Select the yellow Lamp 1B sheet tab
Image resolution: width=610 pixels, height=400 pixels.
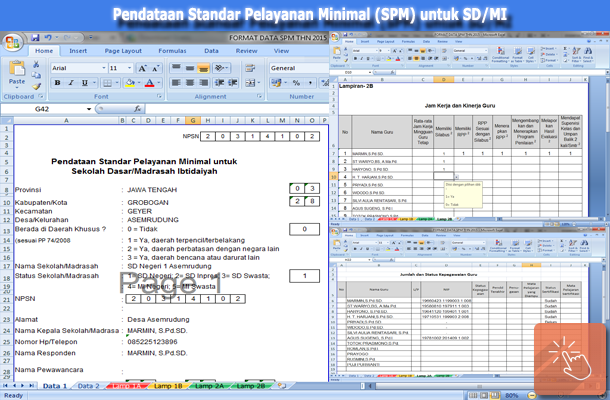coord(168,386)
